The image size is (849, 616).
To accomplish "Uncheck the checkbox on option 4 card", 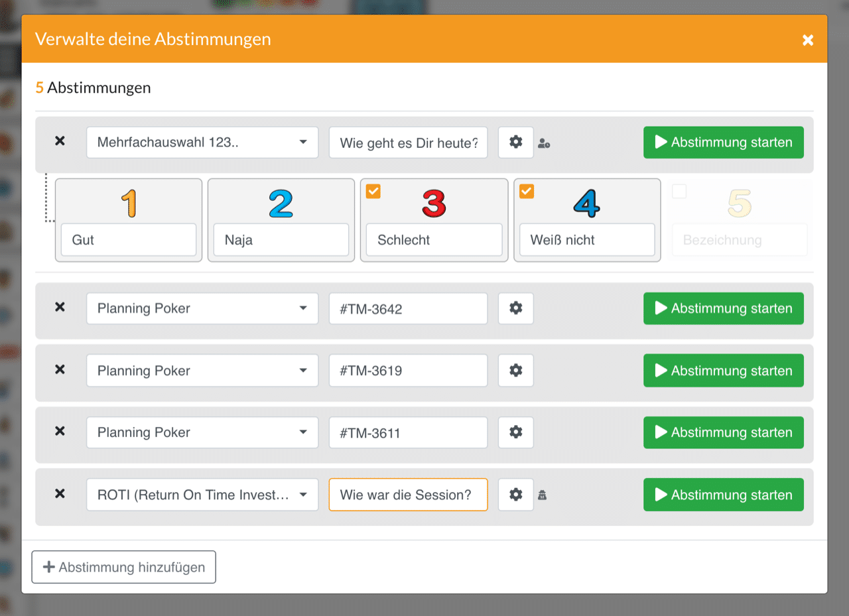I will tap(527, 192).
